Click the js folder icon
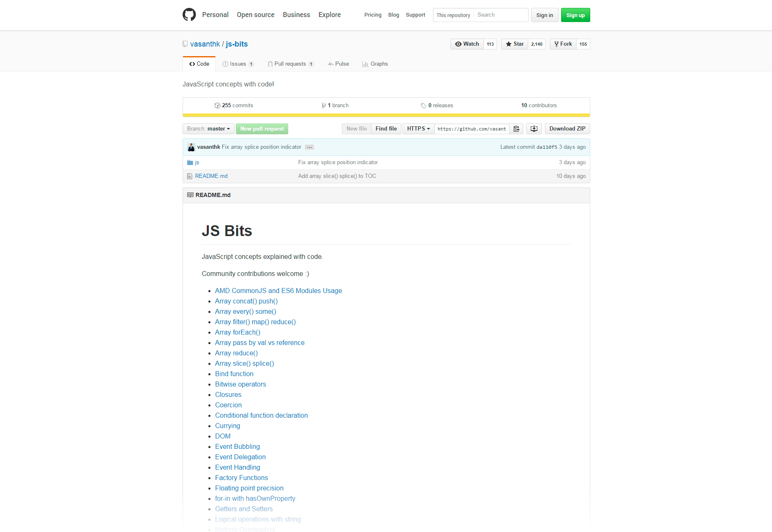772x532 pixels. click(190, 163)
